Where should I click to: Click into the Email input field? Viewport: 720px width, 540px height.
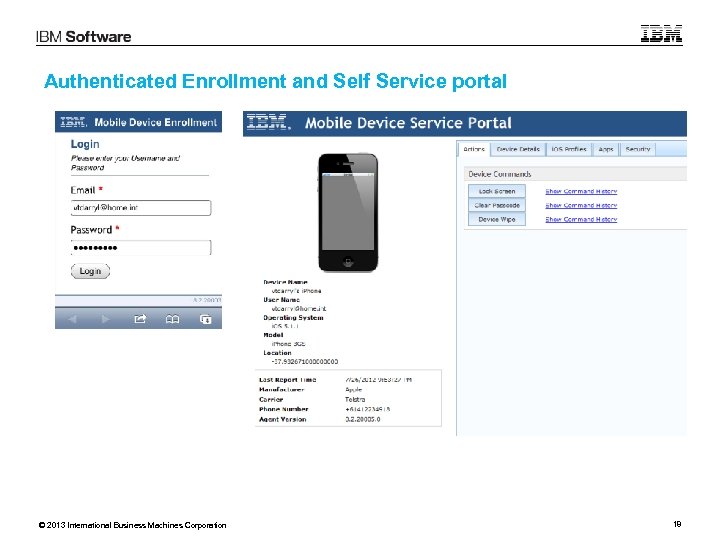[141, 208]
